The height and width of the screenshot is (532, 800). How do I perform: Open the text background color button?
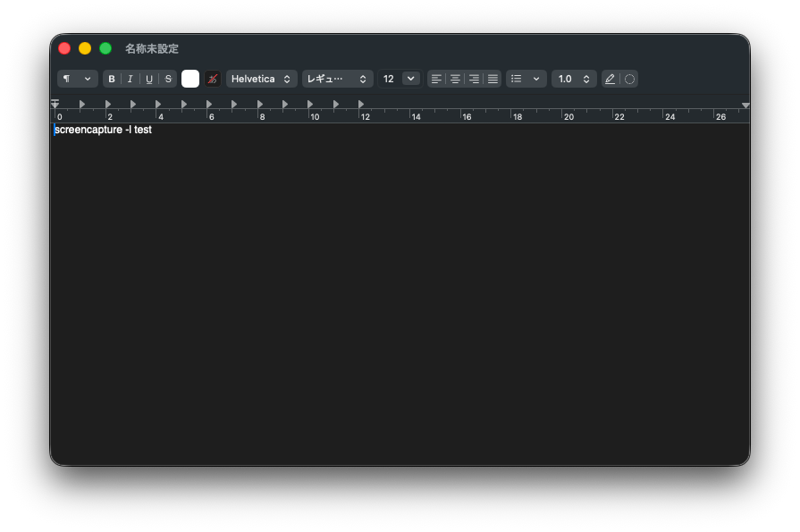212,80
